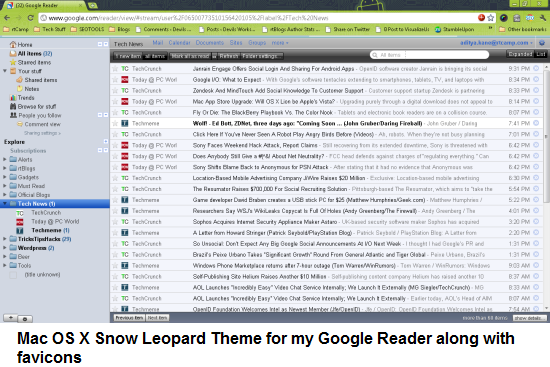Viewport: 550px width, 367px height.
Task: Click Previous item button
Action: point(129,318)
